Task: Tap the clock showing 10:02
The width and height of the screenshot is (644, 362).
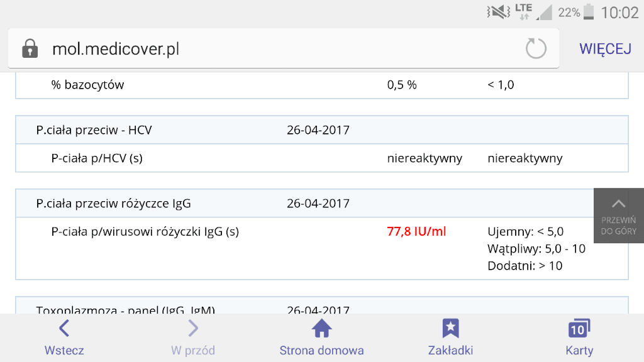Action: tap(619, 12)
